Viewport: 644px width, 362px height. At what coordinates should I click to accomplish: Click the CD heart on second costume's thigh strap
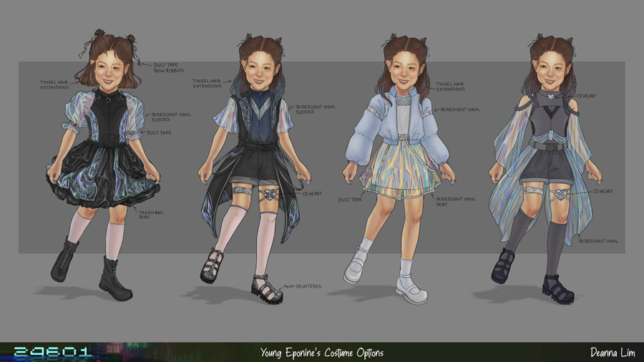point(268,195)
